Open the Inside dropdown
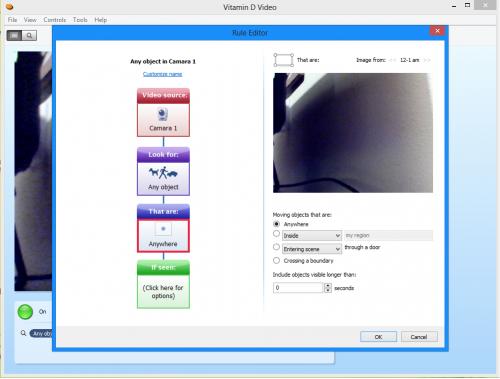500x379 pixels. [x=312, y=236]
